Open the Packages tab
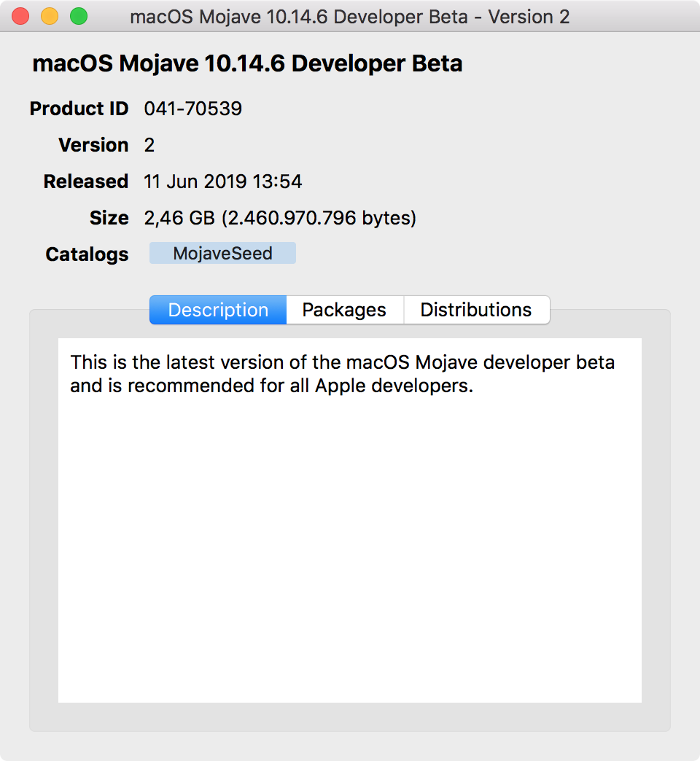This screenshot has width=700, height=761. [x=345, y=310]
